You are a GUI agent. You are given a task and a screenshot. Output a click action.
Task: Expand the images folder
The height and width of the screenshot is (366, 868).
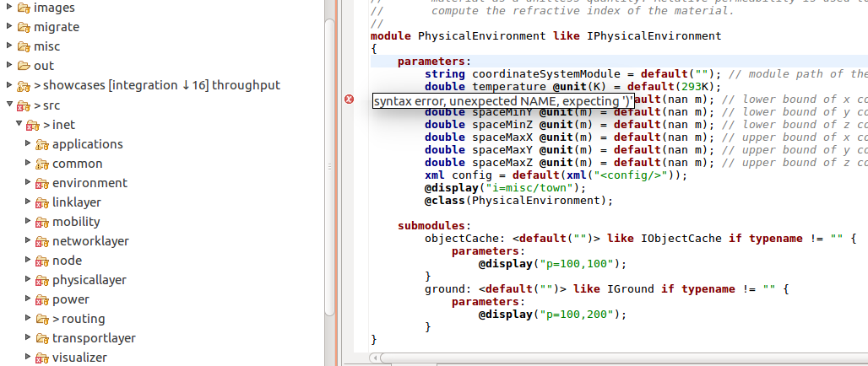(x=8, y=8)
